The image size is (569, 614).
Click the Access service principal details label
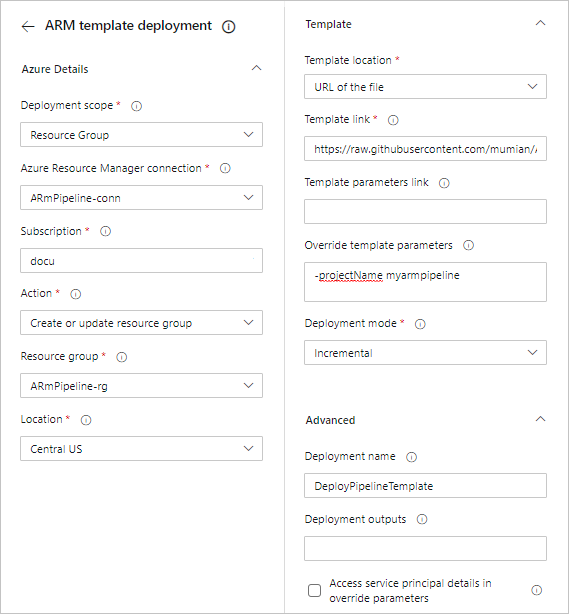coord(410,591)
